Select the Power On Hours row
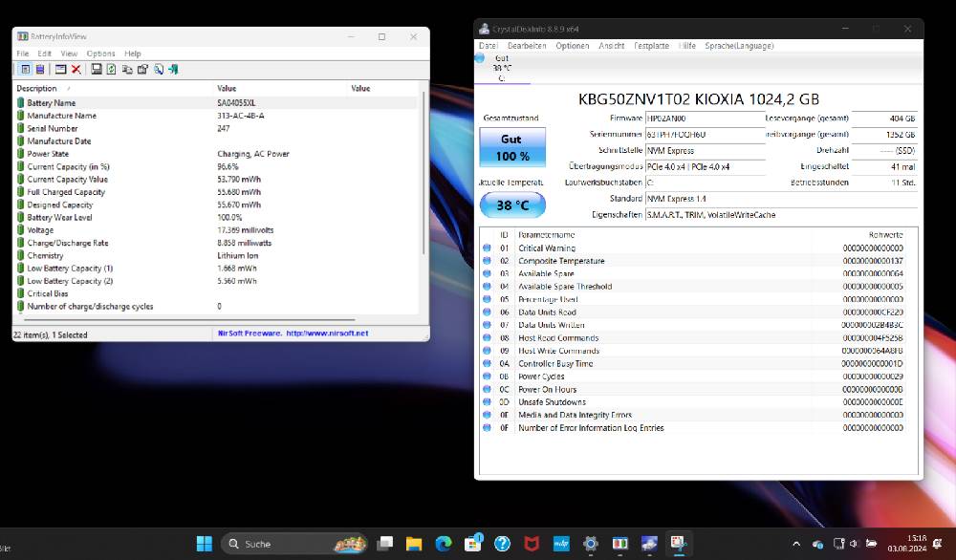956x560 pixels. pos(694,389)
